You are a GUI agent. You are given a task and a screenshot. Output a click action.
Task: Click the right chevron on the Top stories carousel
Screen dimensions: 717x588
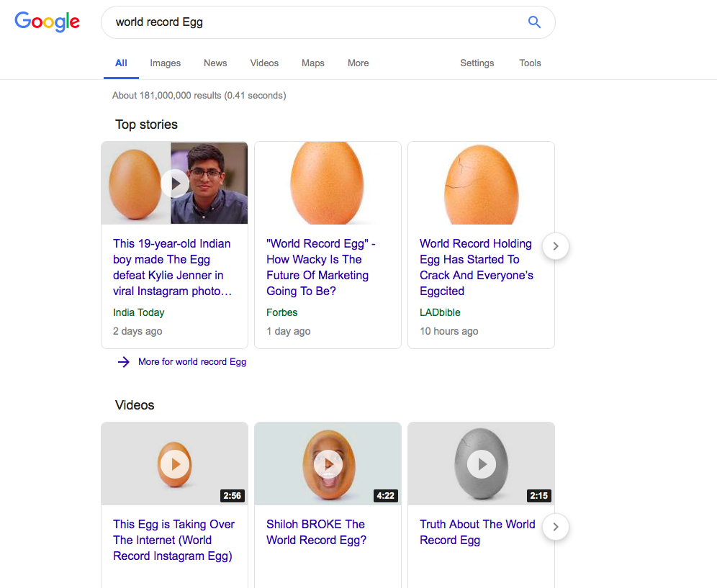click(555, 246)
